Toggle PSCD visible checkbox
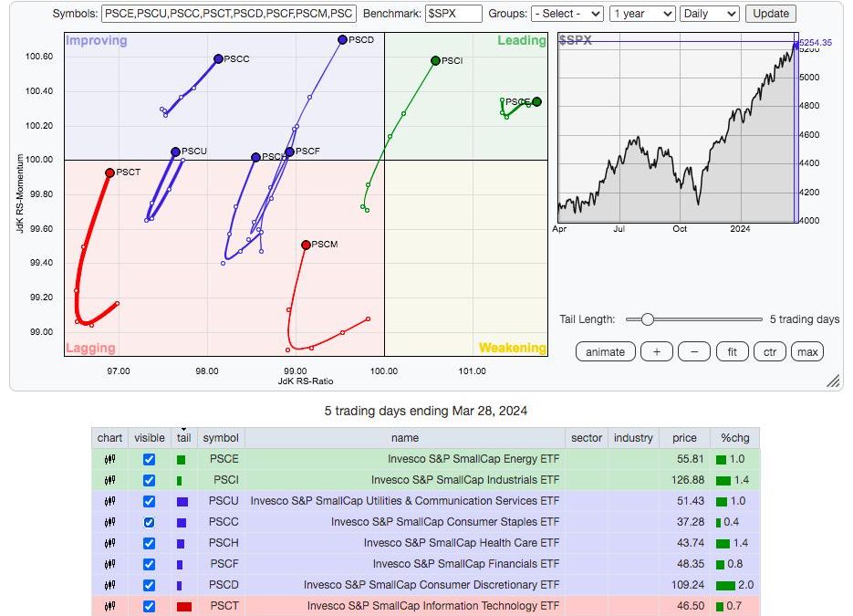The height and width of the screenshot is (616, 853). 149,585
